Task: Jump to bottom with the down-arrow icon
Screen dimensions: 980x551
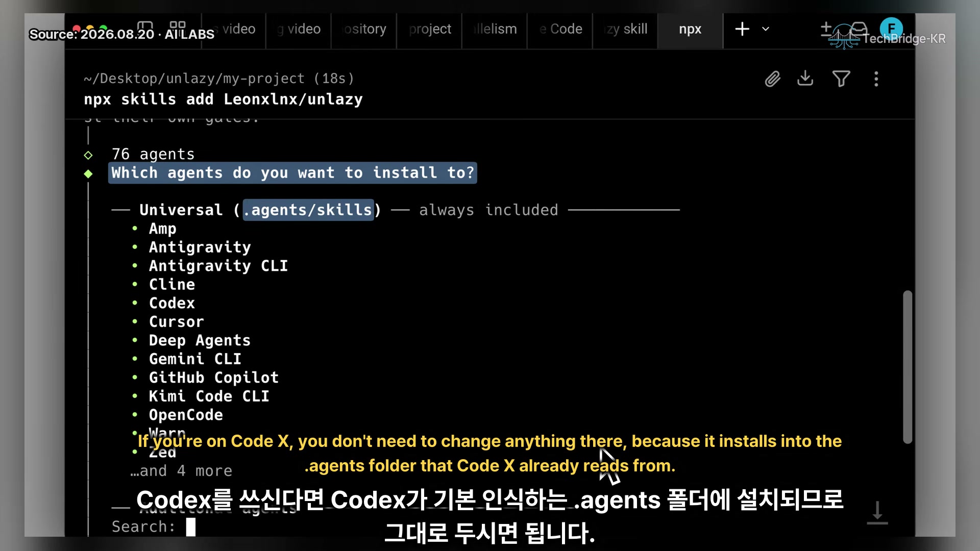Action: point(877,513)
